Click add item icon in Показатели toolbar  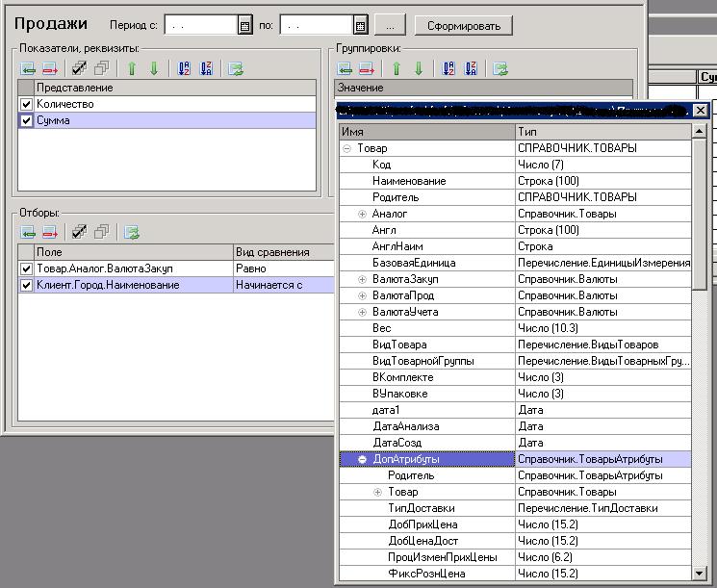(x=27, y=68)
